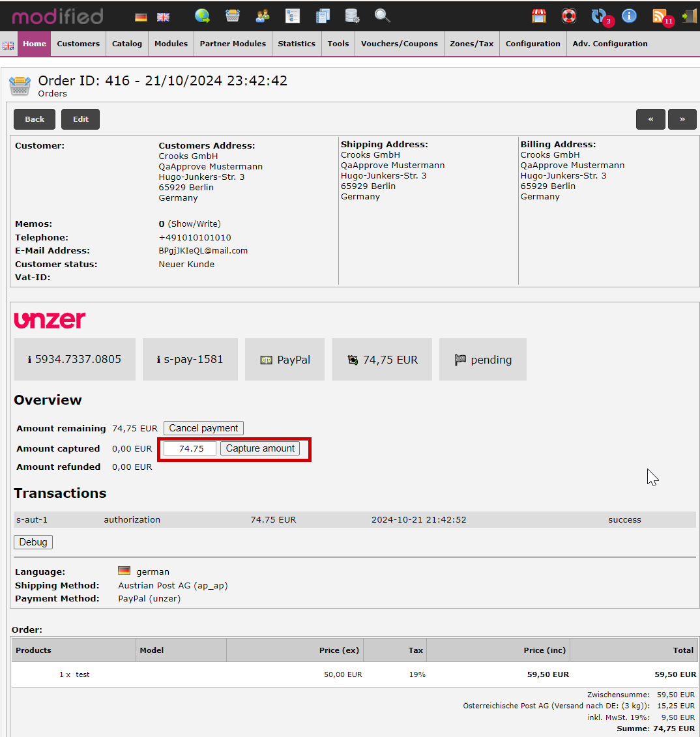Click the magnifying glass search icon

pos(382,16)
